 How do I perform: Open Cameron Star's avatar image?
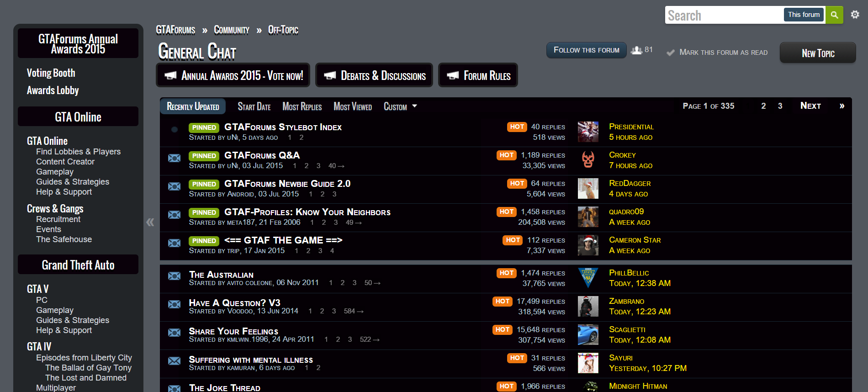(x=588, y=245)
